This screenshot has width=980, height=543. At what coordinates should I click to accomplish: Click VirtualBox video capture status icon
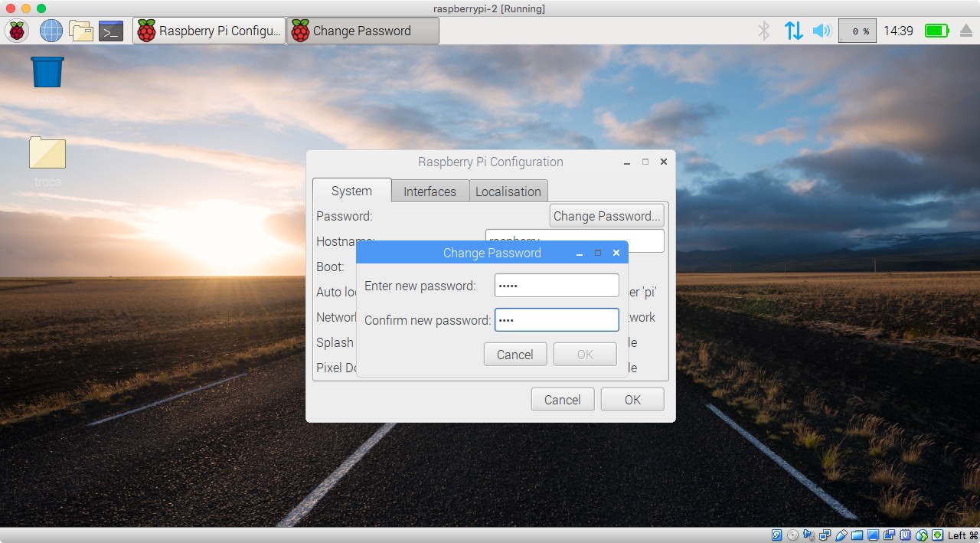(889, 535)
